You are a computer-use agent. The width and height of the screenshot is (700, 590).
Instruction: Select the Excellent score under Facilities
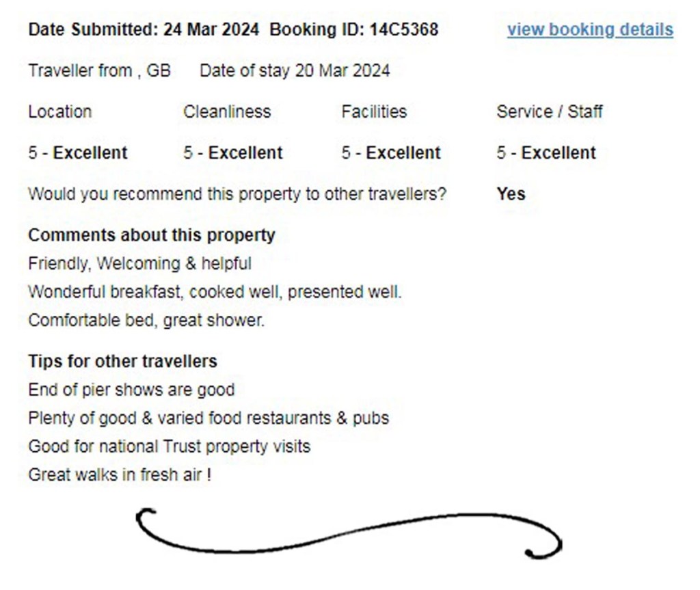[391, 153]
